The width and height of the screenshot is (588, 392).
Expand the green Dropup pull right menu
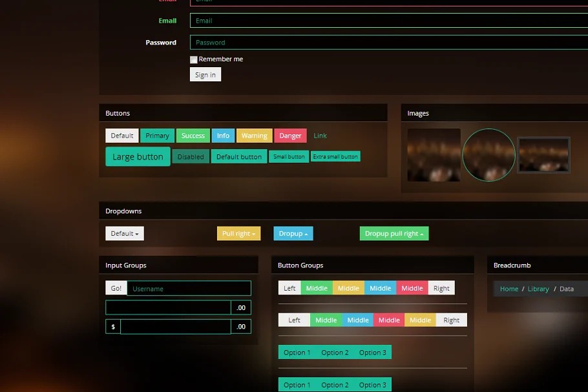[394, 233]
